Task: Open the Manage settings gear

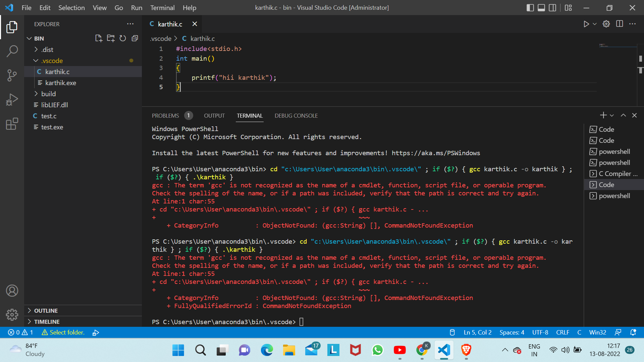Action: [12, 315]
